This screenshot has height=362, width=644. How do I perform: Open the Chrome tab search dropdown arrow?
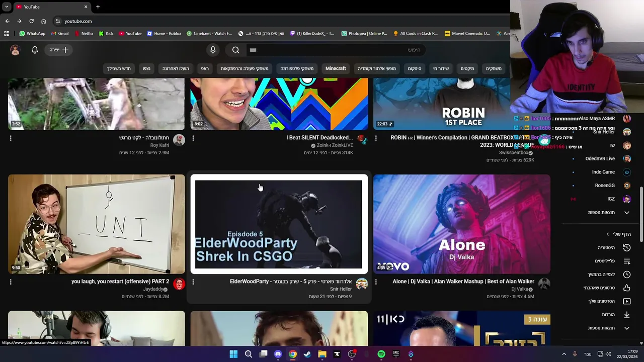pos(7,7)
